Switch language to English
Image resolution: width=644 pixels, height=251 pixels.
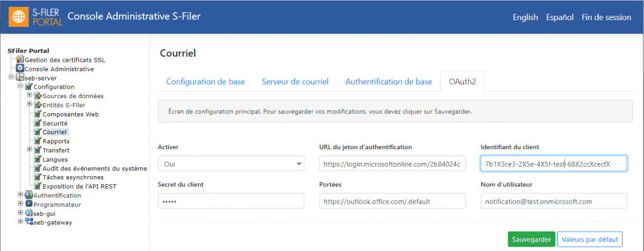coord(525,17)
